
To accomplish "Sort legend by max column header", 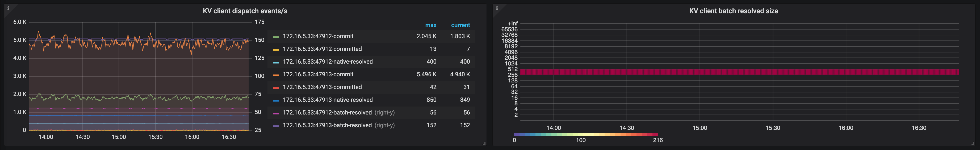I will [x=431, y=25].
